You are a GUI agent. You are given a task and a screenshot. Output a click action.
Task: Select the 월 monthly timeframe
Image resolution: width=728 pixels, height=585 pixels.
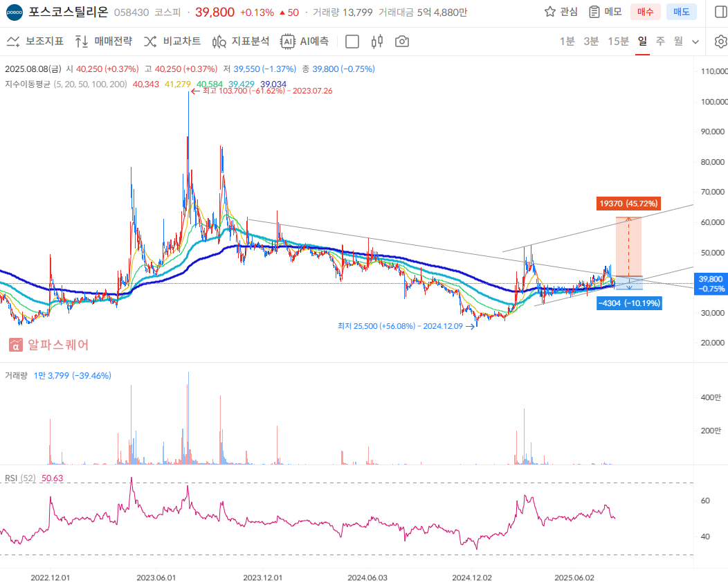coord(678,42)
